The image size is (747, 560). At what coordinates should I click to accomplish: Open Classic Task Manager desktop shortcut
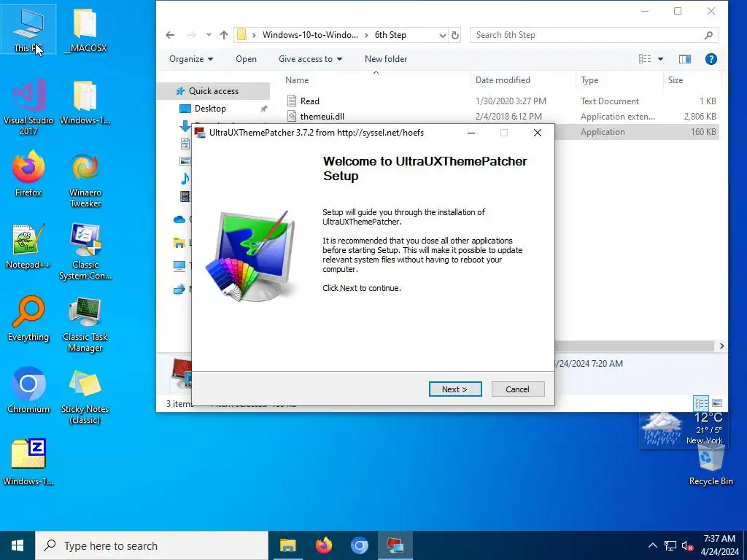[85, 324]
